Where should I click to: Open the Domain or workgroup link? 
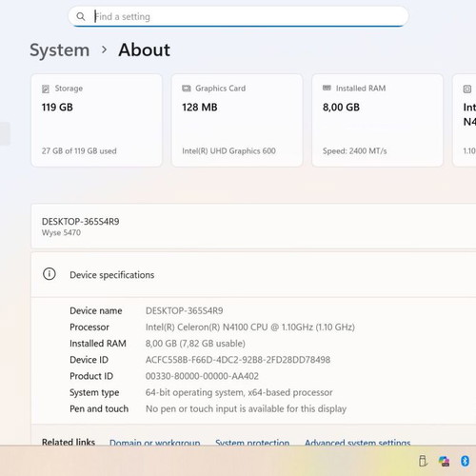[x=155, y=442]
